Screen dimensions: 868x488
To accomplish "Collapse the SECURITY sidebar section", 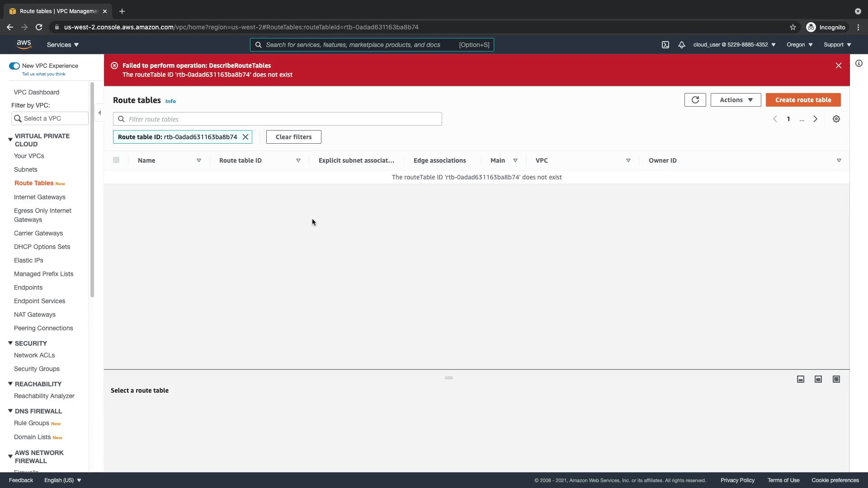I will [x=10, y=343].
